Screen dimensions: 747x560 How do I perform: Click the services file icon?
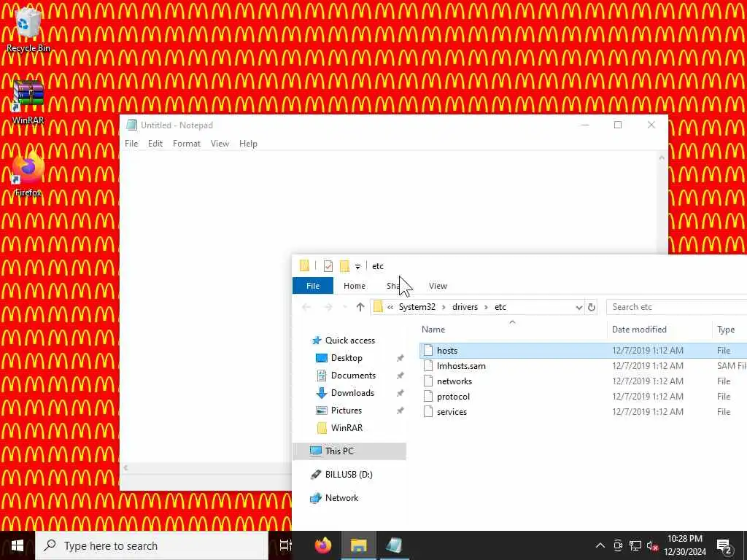coord(428,411)
